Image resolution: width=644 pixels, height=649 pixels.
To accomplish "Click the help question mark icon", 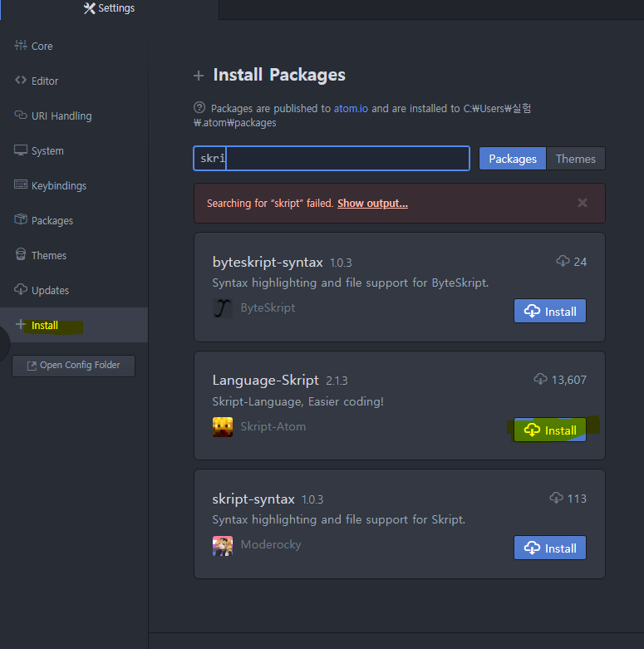I will tap(199, 108).
